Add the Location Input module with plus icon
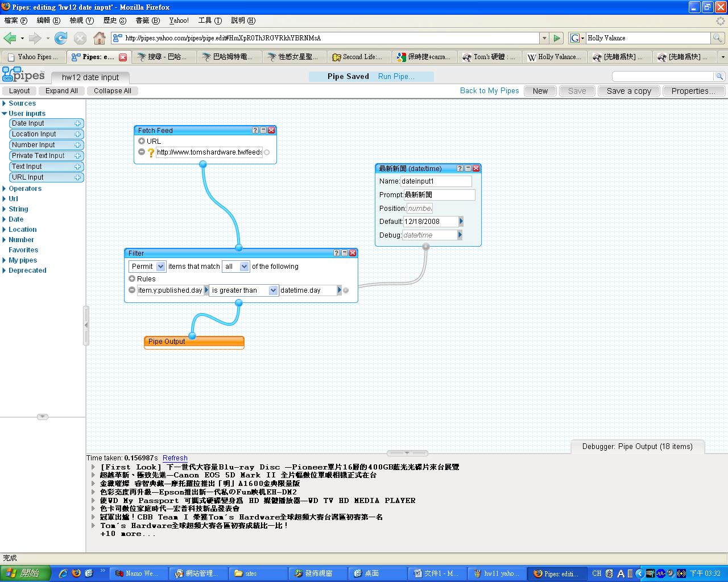 [78, 134]
